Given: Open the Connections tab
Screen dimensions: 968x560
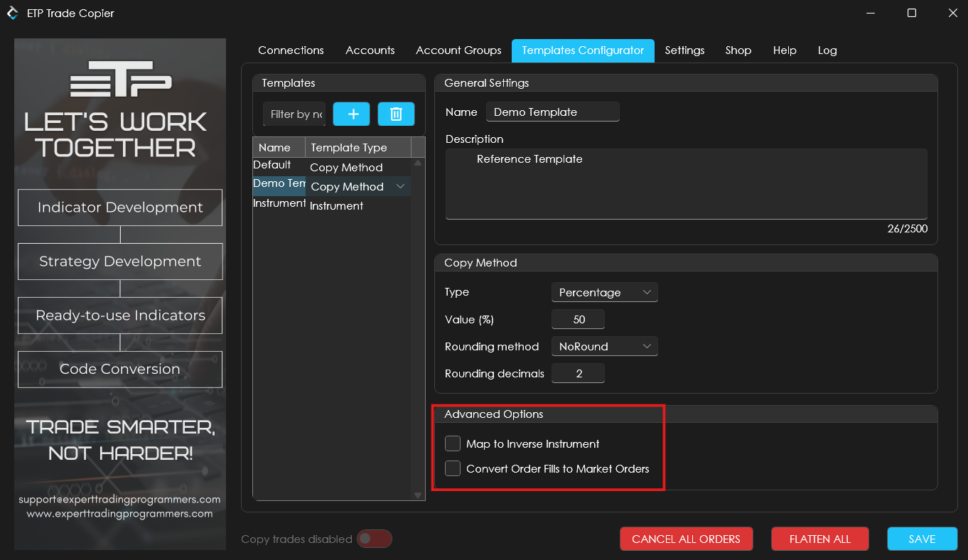Looking at the screenshot, I should 291,50.
